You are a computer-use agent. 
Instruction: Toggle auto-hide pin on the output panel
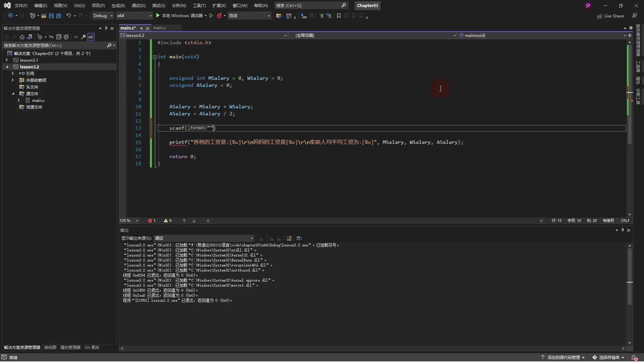point(623,230)
